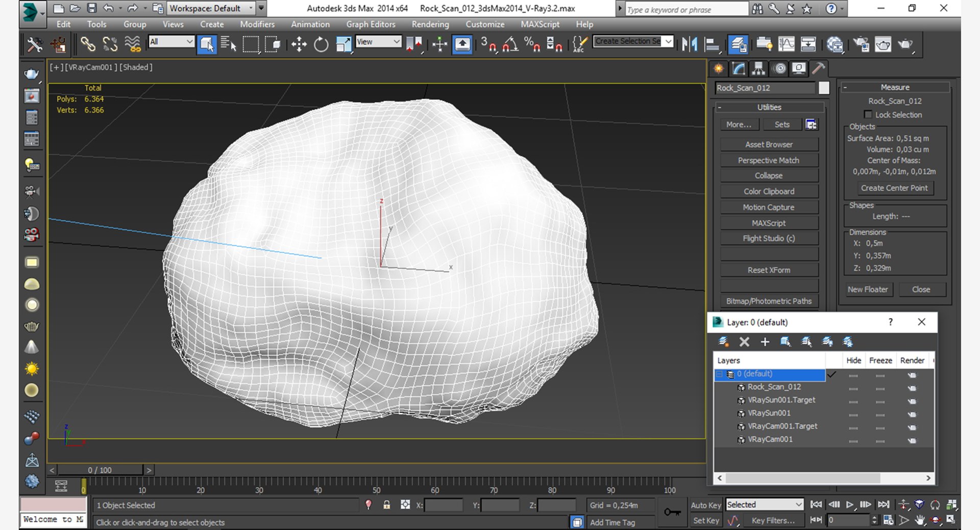The height and width of the screenshot is (530, 980).
Task: Open the Utilities hammer panel tab
Action: click(x=818, y=68)
